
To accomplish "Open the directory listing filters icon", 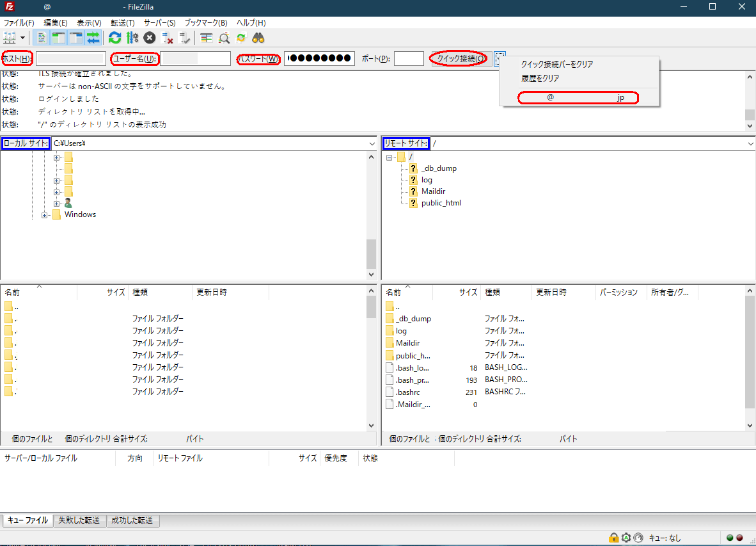I will pos(207,38).
